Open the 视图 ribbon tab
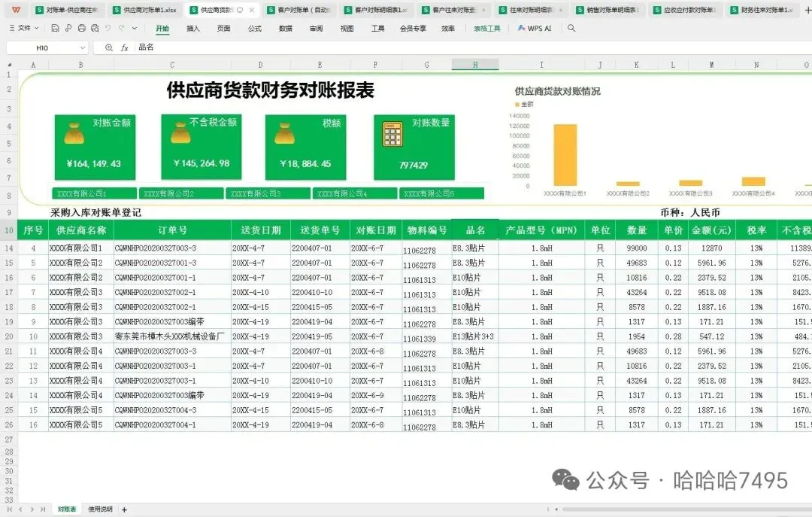 tap(347, 29)
